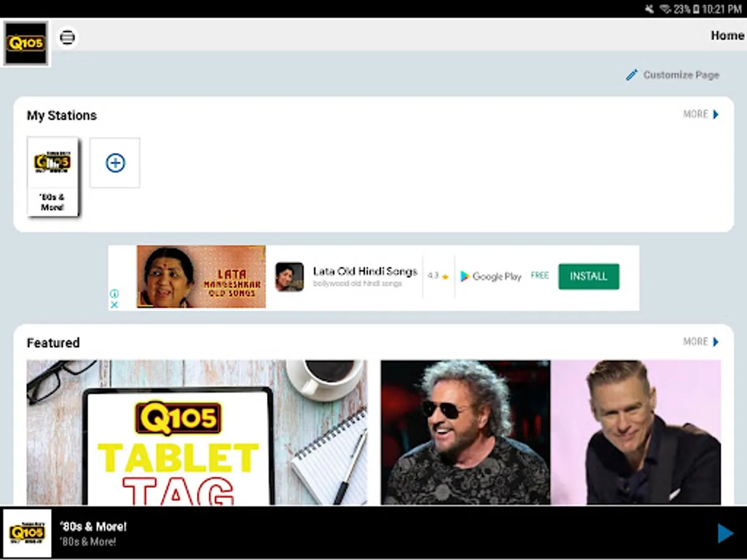The width and height of the screenshot is (747, 560).
Task: Tap the battery indicator in status bar
Action: coord(695,9)
